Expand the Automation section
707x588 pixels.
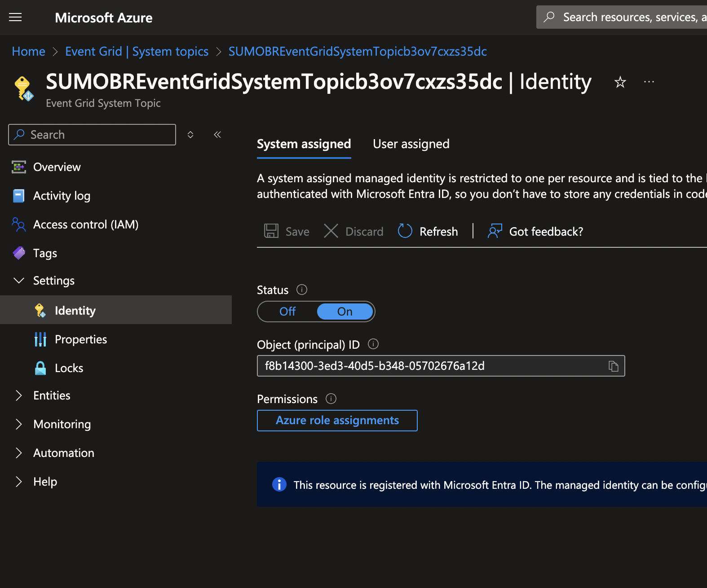19,453
